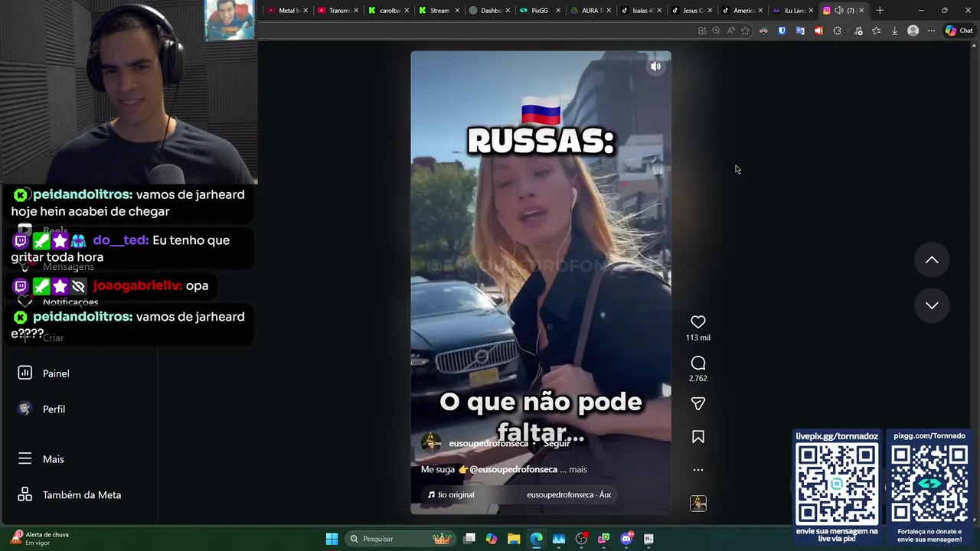Open the reel's more options (three dots)
This screenshot has height=551, width=980.
pos(697,470)
